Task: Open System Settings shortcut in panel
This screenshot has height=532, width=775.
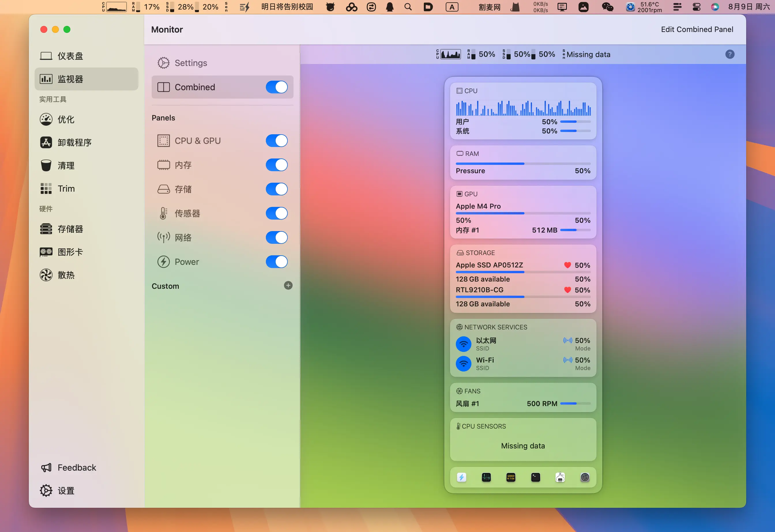Action: pyautogui.click(x=585, y=477)
